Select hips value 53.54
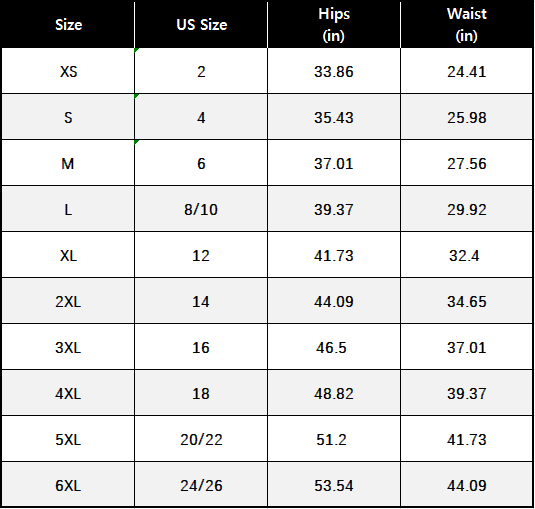 click(x=334, y=485)
